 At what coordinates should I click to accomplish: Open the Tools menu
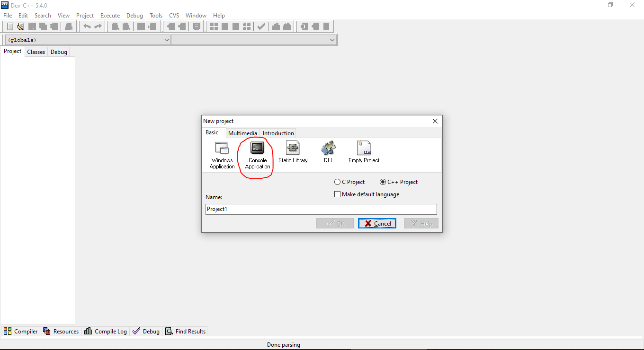pos(156,16)
